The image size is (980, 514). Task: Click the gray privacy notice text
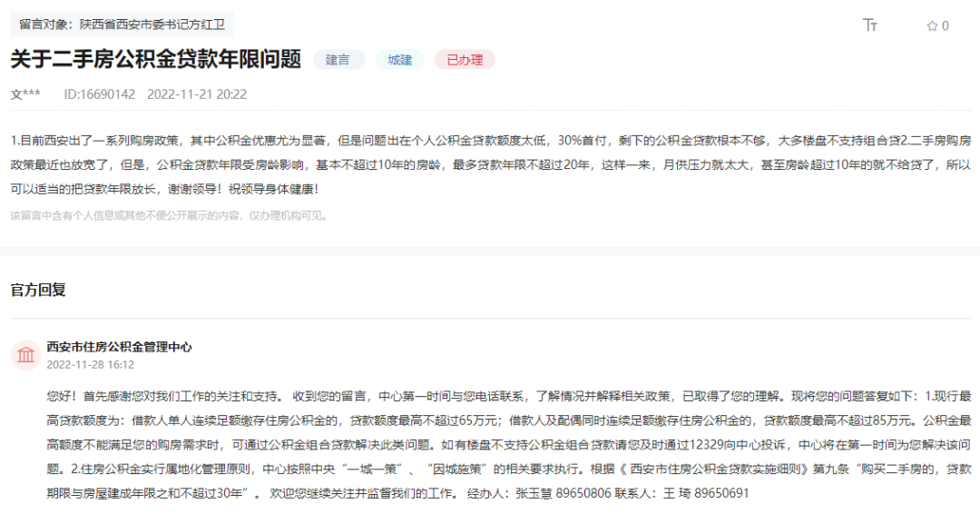coord(170,216)
